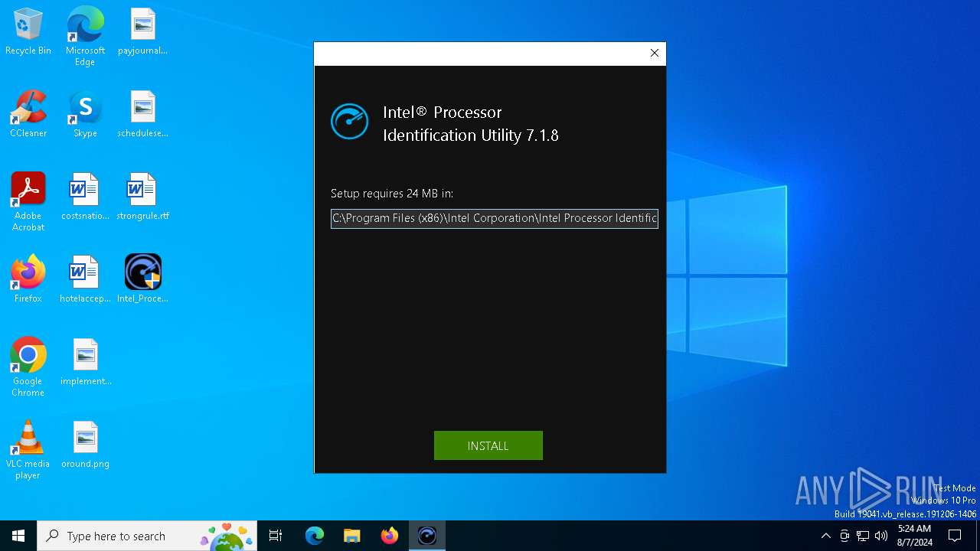980x551 pixels.
Task: Click the green INSTALL button
Action: click(488, 445)
